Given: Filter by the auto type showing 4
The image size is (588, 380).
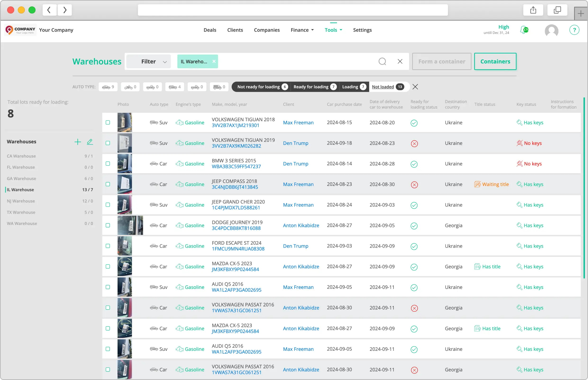Looking at the screenshot, I should 174,87.
